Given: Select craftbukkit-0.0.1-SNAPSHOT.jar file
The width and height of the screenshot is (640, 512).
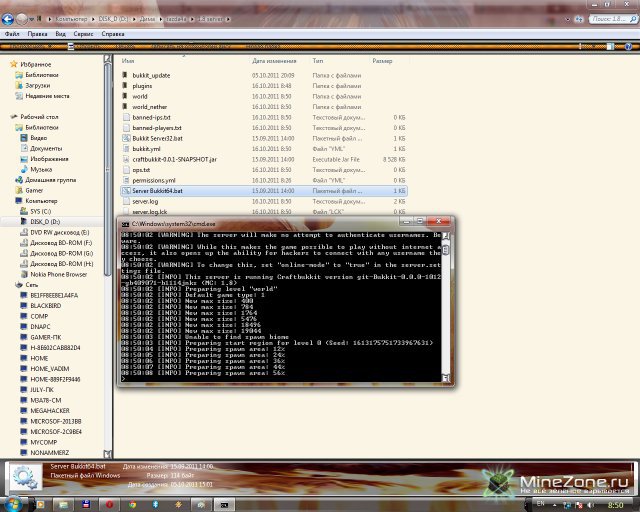Looking at the screenshot, I should click(175, 159).
